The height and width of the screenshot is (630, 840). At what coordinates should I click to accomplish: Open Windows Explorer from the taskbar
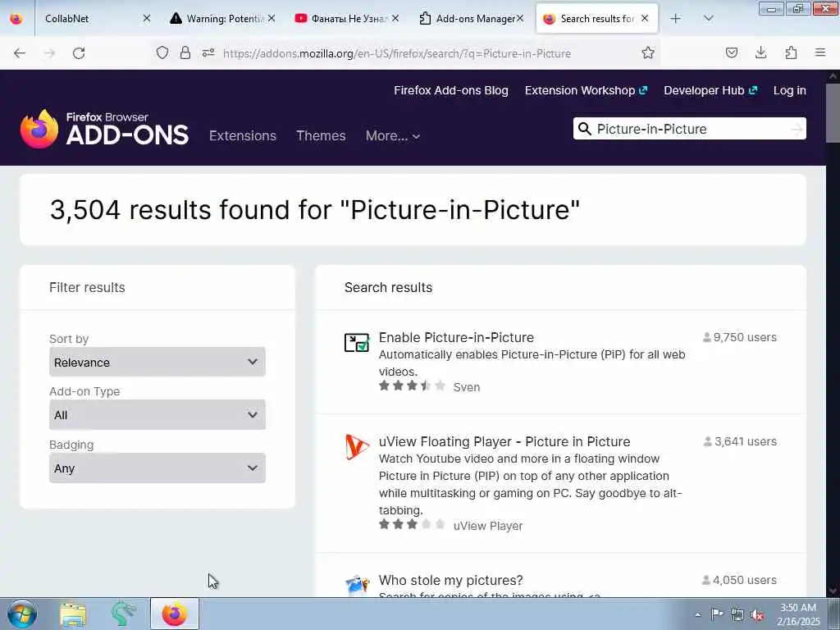(73, 614)
